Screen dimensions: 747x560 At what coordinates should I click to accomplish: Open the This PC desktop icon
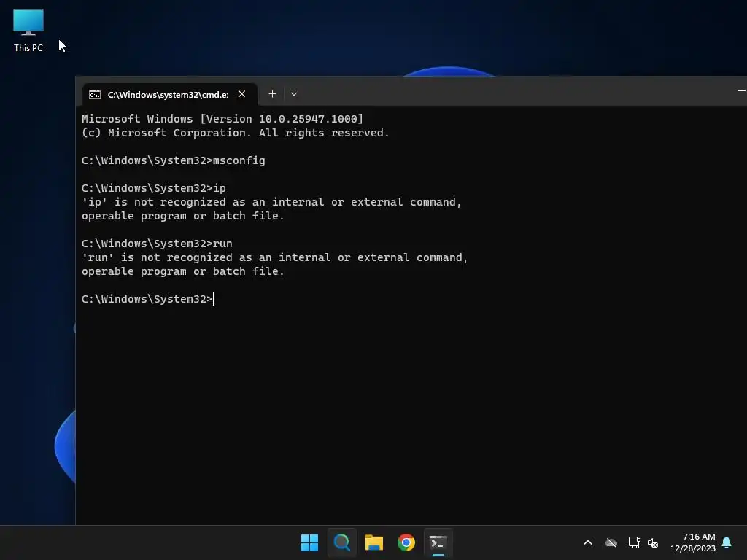coord(28,30)
